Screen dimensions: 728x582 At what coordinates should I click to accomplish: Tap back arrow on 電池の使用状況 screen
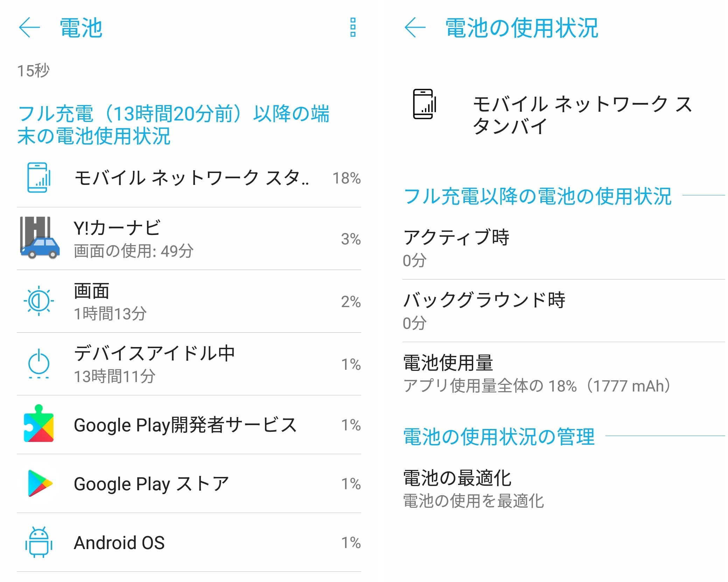415,28
